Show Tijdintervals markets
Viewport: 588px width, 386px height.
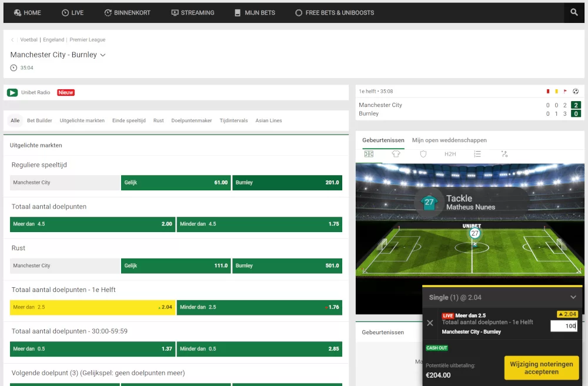pyautogui.click(x=233, y=120)
